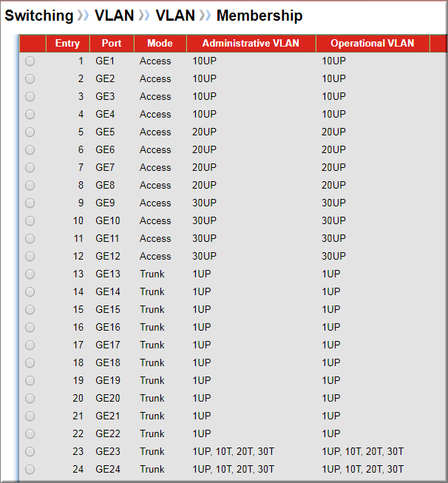Choose entry 9 radio button
448x483 pixels.
[x=30, y=203]
